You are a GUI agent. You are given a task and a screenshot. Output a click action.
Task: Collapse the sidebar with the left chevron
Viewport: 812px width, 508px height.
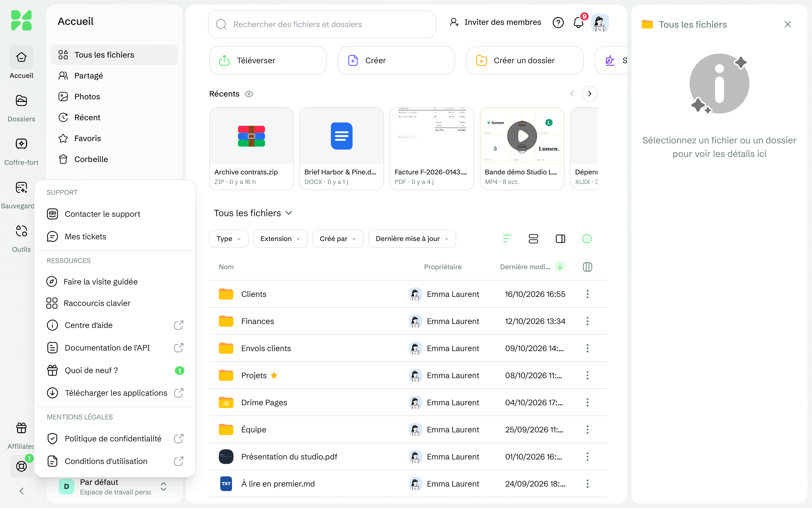(x=21, y=491)
